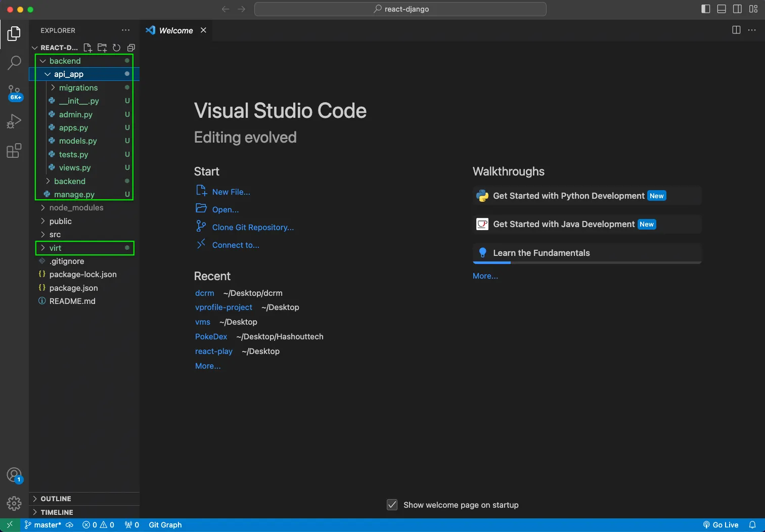Open Get Started with Java Development walkthrough
Image resolution: width=765 pixels, height=532 pixels.
(588, 224)
